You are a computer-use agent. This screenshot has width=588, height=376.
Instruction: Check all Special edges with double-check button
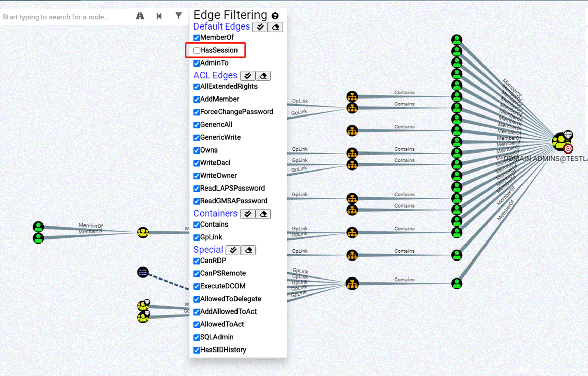point(233,250)
